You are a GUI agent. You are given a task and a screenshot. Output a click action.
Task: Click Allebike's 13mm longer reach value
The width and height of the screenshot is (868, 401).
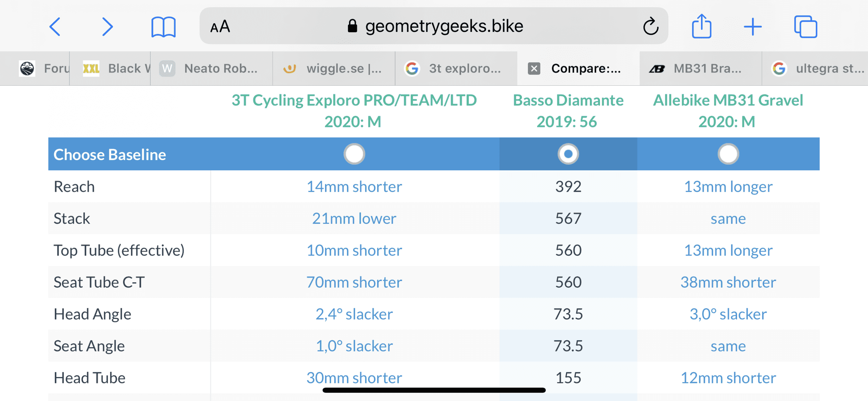coord(728,187)
